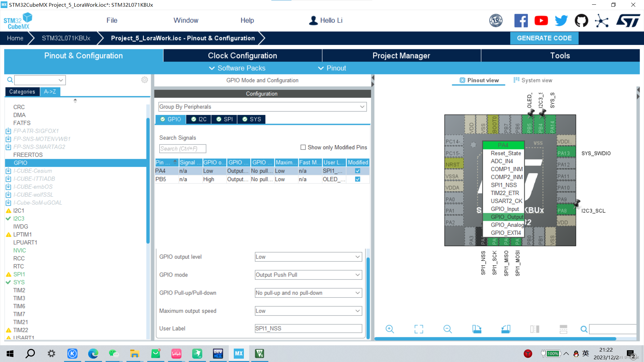Expand the Software Packs menu
Screen dimensions: 644x362
pos(237,68)
